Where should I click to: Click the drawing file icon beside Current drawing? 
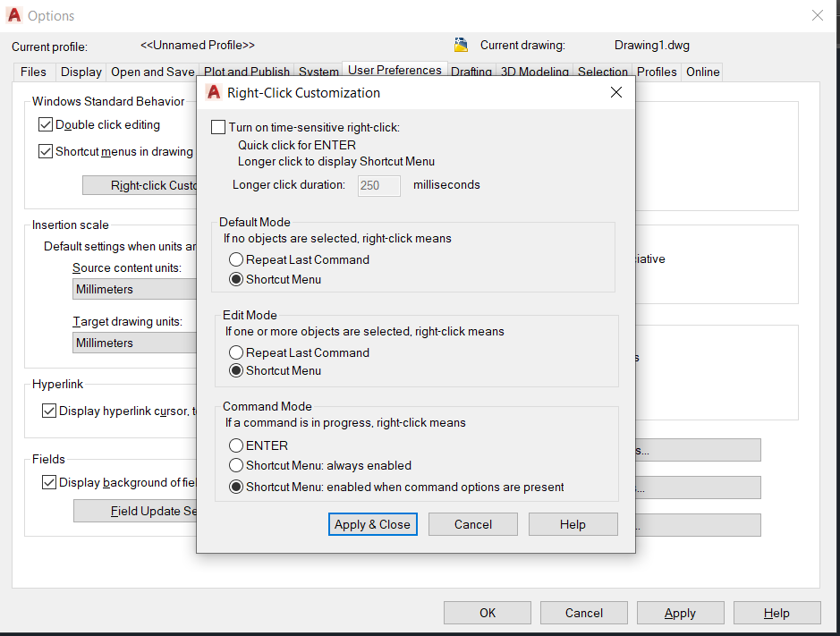(x=461, y=45)
